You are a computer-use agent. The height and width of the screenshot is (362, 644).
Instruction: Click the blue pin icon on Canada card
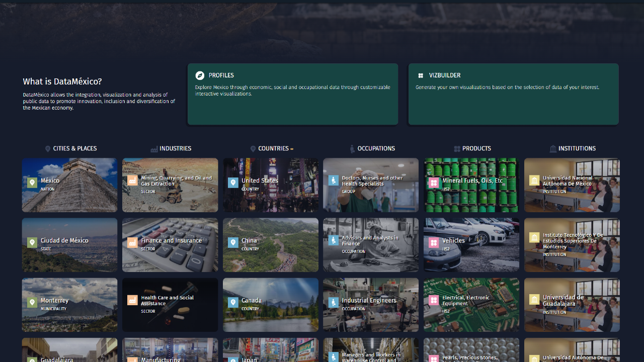coord(233,302)
